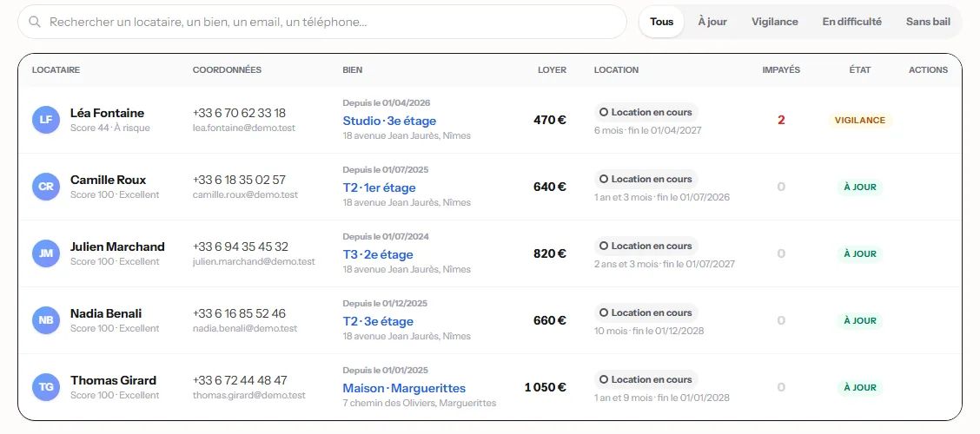Click the ÉTAT column header
The width and height of the screenshot is (980, 434).
(x=860, y=70)
